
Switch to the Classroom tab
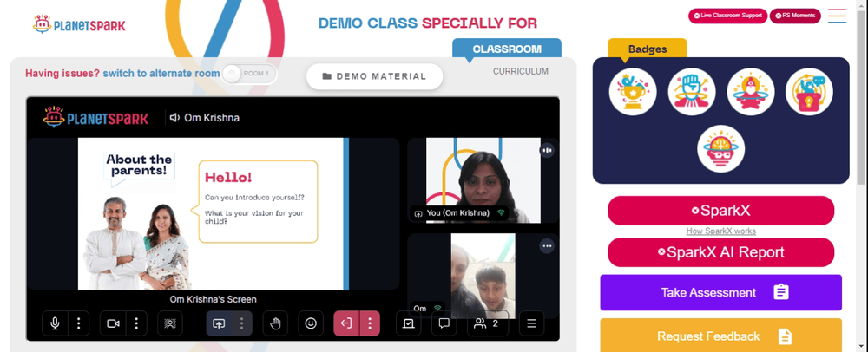click(507, 49)
